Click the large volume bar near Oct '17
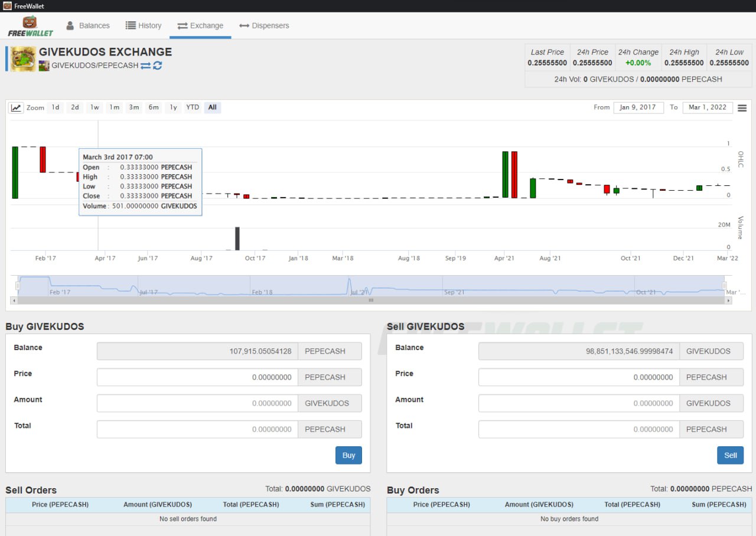Screen dimensions: 756x536 click(x=237, y=238)
